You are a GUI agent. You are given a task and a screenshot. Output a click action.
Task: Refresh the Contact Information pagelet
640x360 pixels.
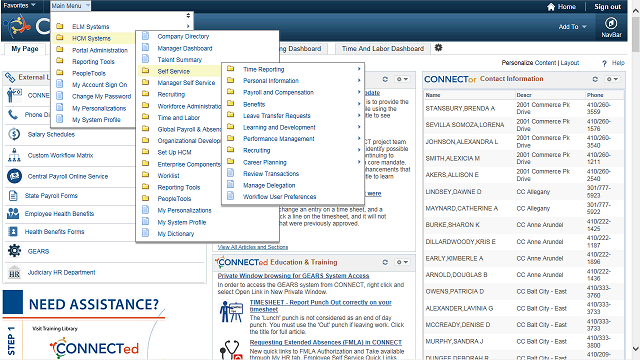click(595, 79)
